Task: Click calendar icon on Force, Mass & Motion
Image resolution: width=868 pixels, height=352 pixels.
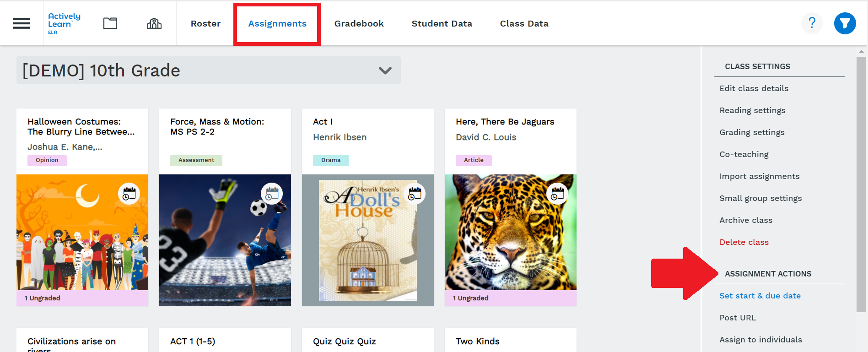Action: pos(272,194)
